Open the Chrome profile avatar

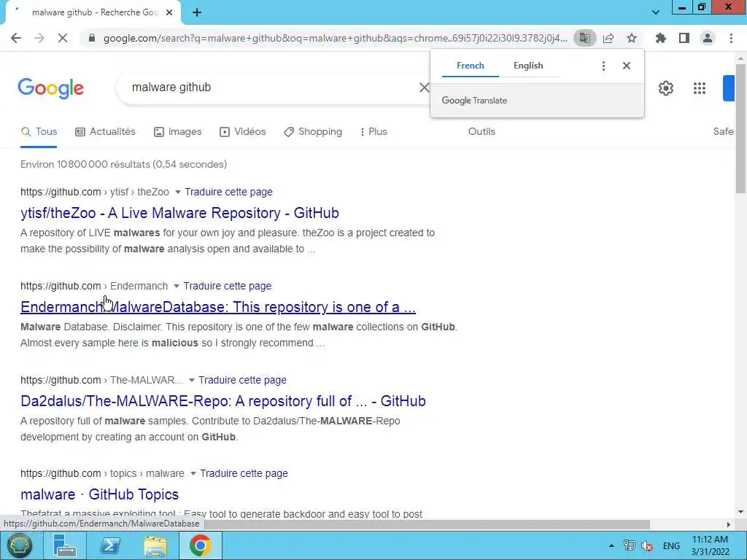point(708,38)
